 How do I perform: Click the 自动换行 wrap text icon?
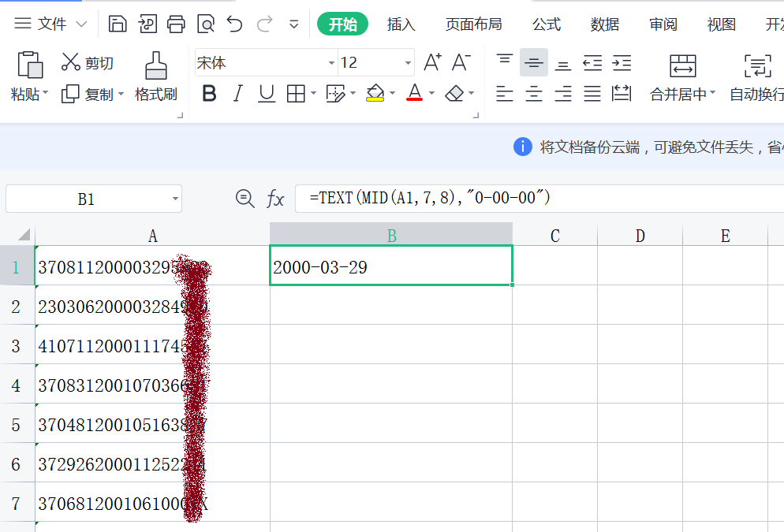757,65
